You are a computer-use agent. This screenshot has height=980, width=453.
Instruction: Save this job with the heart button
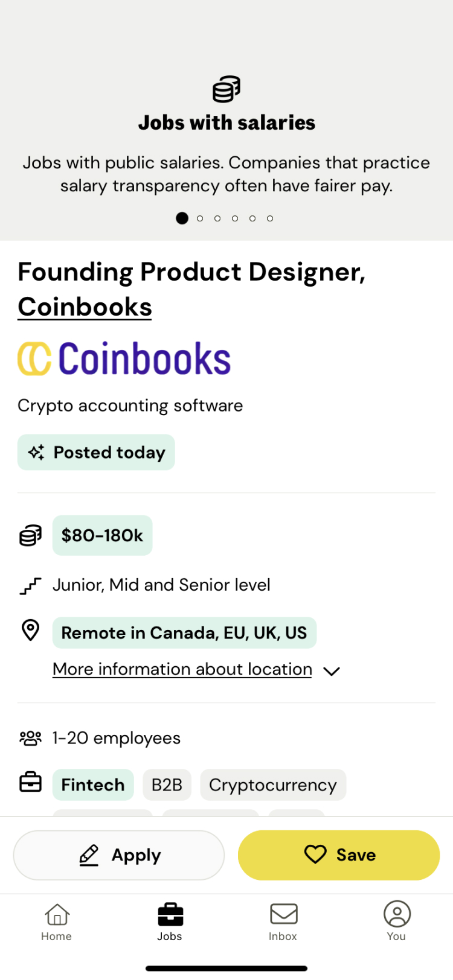point(339,855)
